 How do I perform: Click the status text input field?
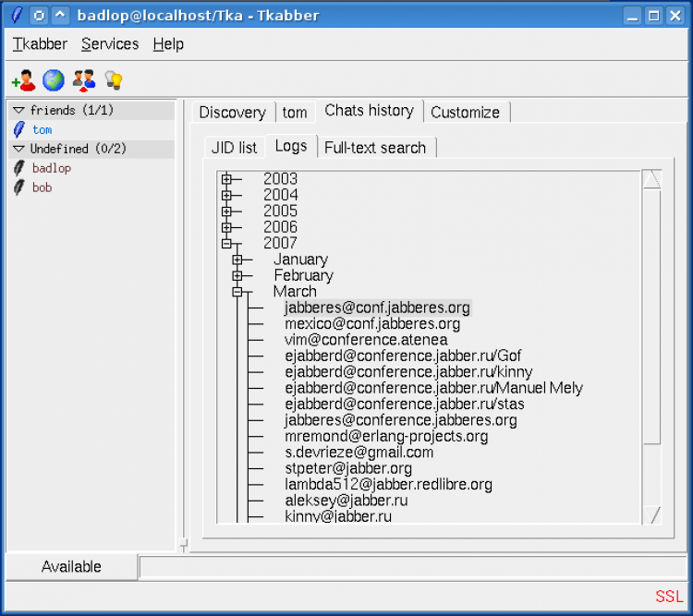click(x=413, y=567)
